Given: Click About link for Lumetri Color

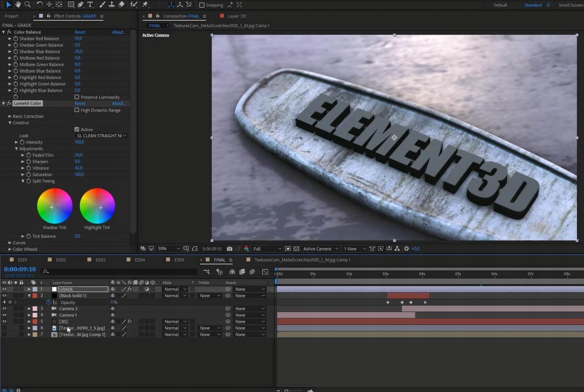Looking at the screenshot, I should (119, 103).
